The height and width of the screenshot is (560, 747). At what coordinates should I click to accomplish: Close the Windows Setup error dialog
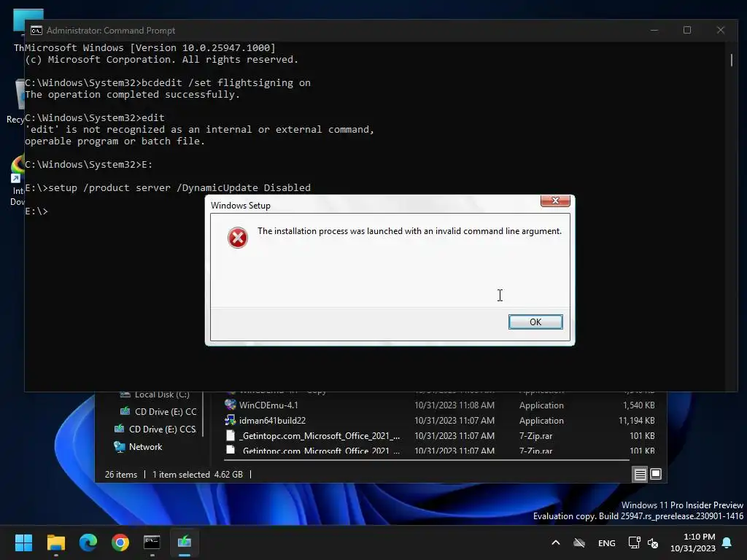pyautogui.click(x=555, y=201)
